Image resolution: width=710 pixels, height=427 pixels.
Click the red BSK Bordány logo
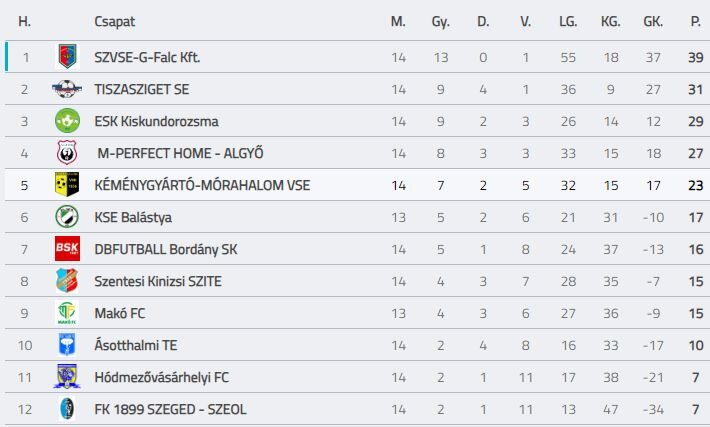point(67,249)
